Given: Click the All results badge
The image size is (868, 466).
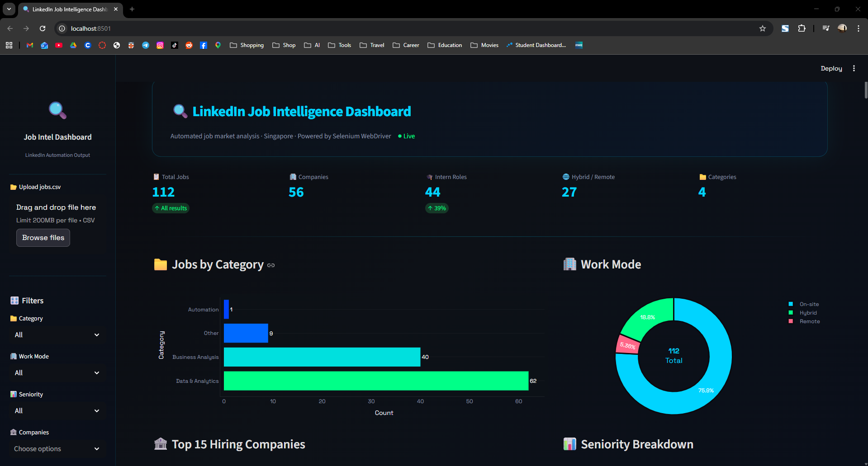Looking at the screenshot, I should (171, 208).
